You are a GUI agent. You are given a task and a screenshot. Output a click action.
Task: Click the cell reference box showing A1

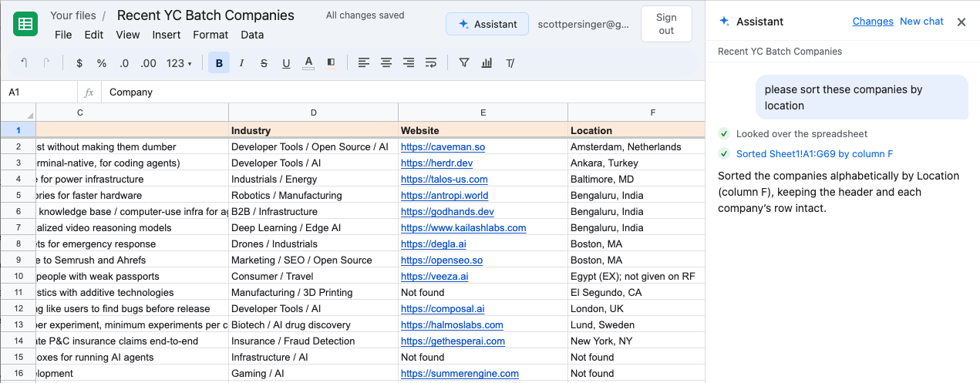coord(39,92)
